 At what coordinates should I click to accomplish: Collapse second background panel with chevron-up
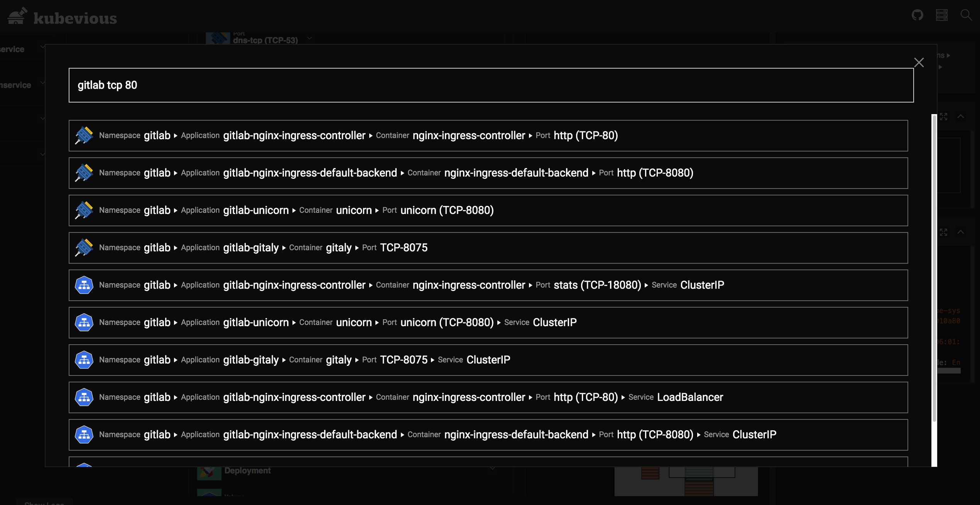click(x=961, y=232)
